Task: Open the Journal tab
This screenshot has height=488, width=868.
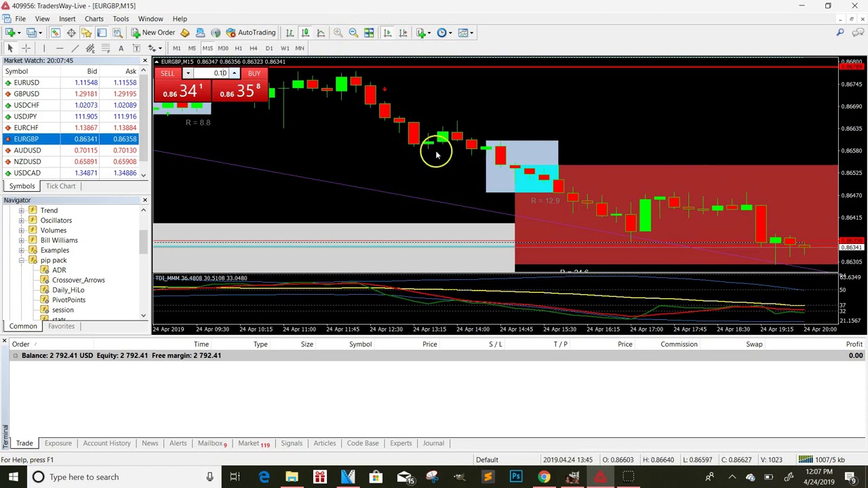Action: (x=433, y=443)
